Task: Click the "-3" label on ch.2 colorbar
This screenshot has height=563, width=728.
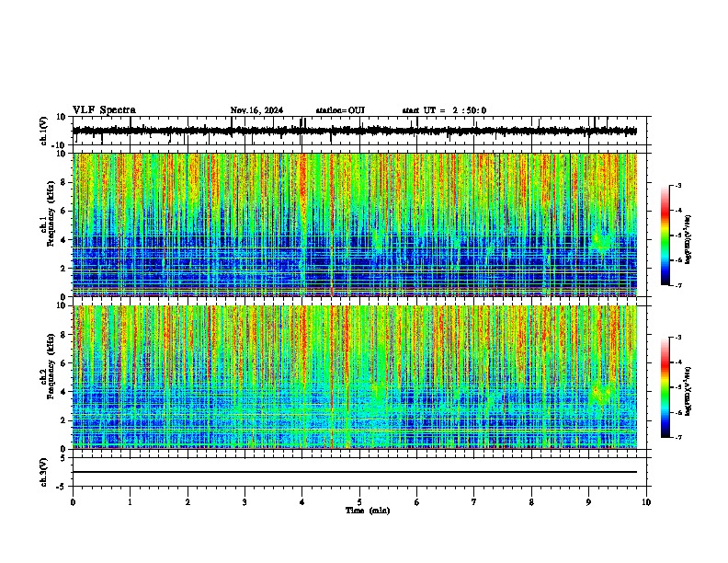Action: coord(677,338)
